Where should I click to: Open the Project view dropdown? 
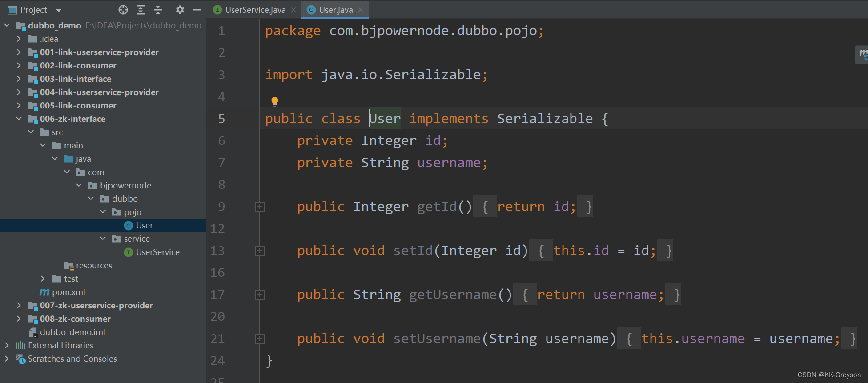pyautogui.click(x=59, y=10)
